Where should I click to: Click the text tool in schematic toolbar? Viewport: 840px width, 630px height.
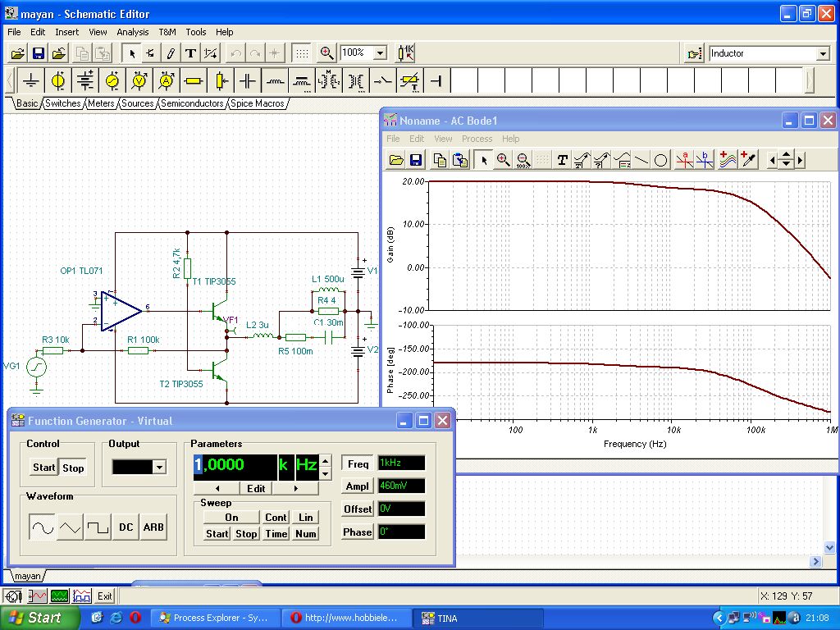point(190,53)
